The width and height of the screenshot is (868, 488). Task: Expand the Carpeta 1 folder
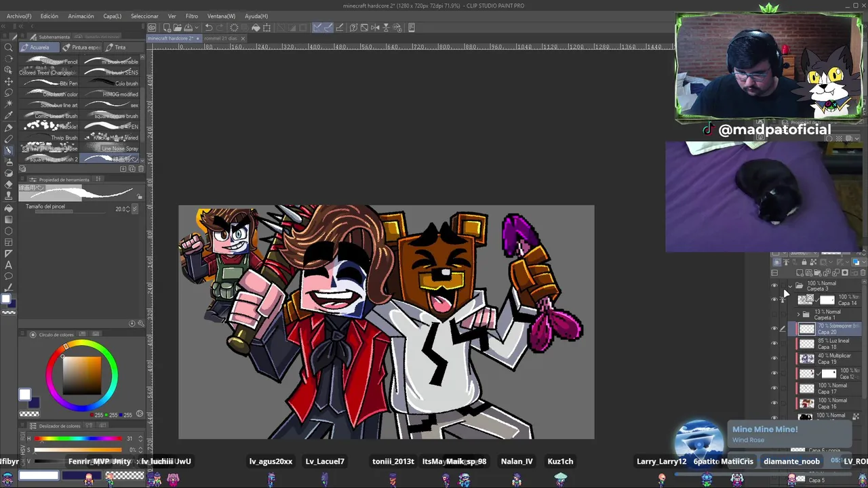[798, 314]
